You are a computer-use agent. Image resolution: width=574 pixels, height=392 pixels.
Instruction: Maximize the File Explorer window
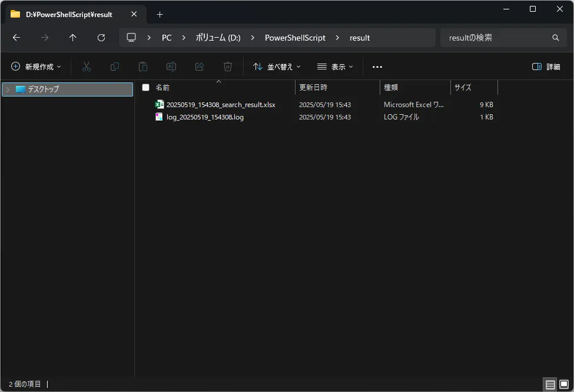[x=533, y=9]
